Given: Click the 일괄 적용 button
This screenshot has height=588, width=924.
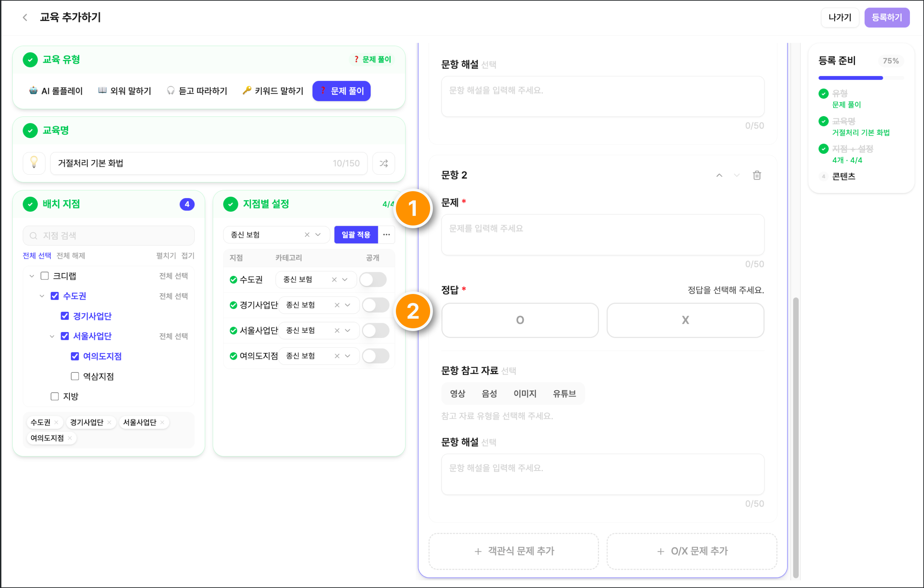Looking at the screenshot, I should tap(356, 234).
